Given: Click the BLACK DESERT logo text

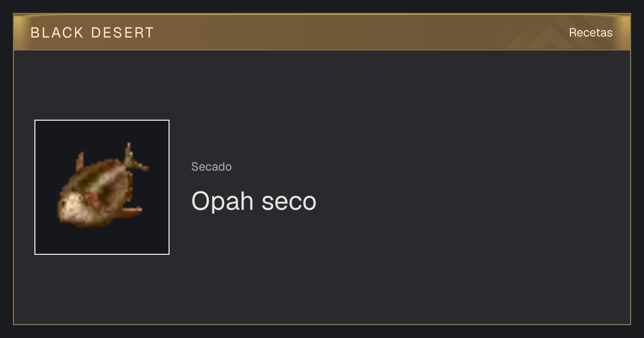Looking at the screenshot, I should [92, 33].
